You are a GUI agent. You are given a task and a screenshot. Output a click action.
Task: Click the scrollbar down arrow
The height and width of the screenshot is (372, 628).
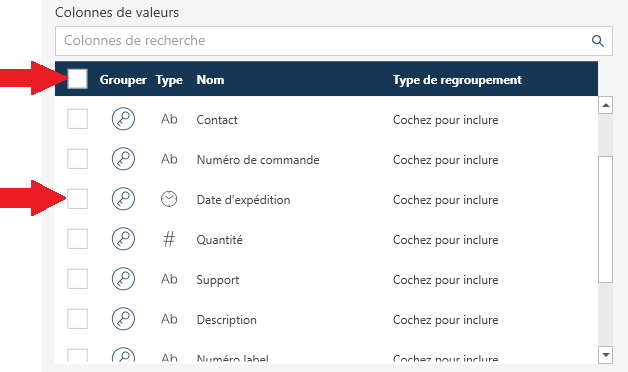(606, 355)
